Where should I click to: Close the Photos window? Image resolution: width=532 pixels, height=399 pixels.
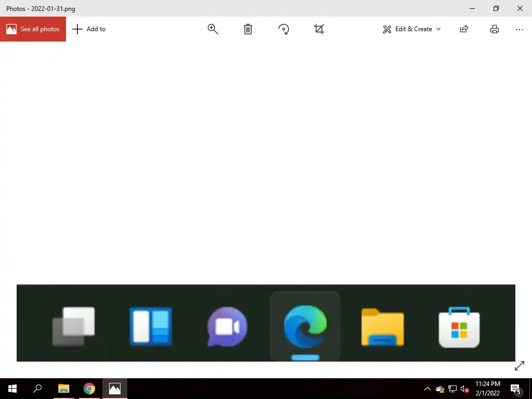(520, 8)
